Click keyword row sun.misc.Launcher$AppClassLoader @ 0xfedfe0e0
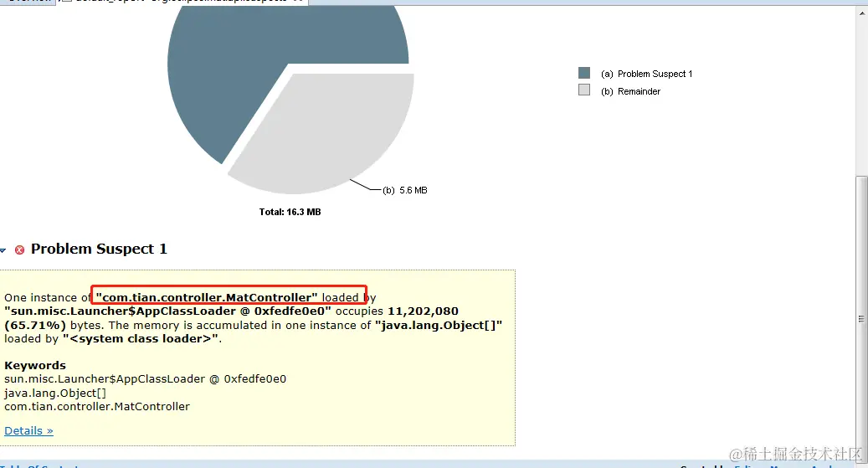Screen dimensions: 868x468 pos(145,378)
